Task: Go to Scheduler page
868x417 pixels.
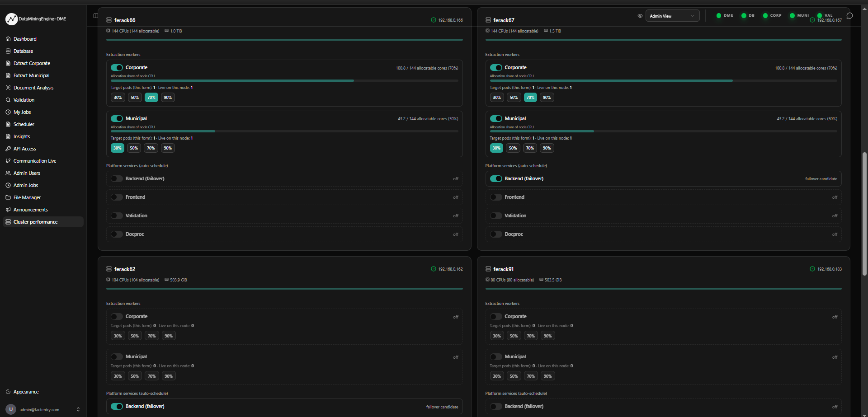Action: point(43,124)
